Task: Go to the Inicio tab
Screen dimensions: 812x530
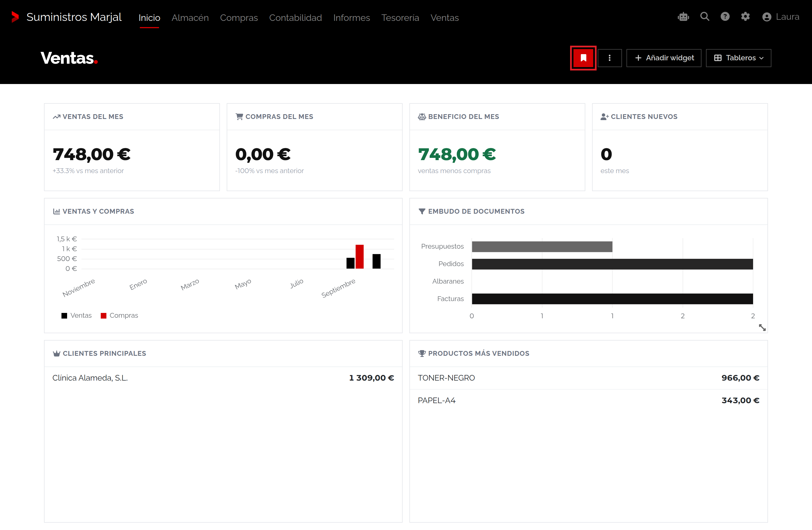Action: (149, 18)
